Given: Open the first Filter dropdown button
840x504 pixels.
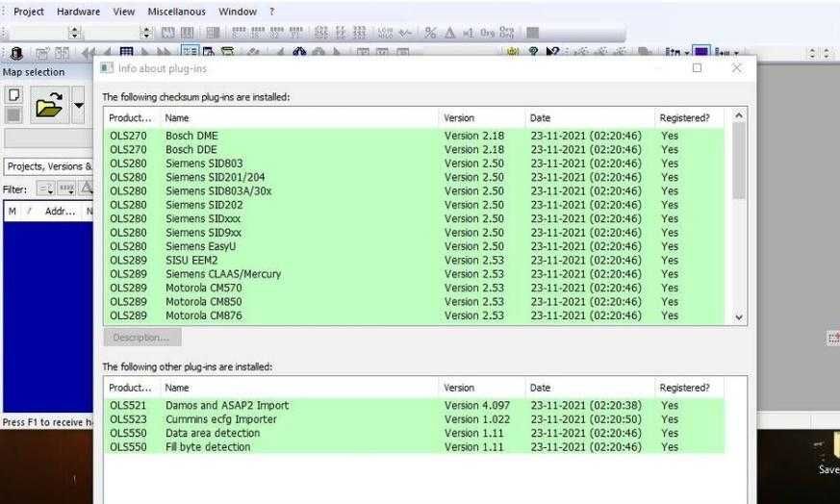Looking at the screenshot, I should pyautogui.click(x=45, y=189).
